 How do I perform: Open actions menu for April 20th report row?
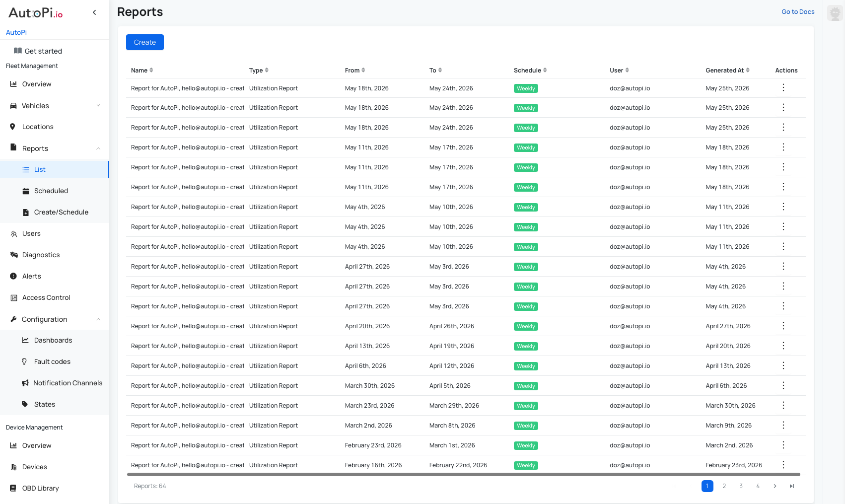(x=783, y=326)
